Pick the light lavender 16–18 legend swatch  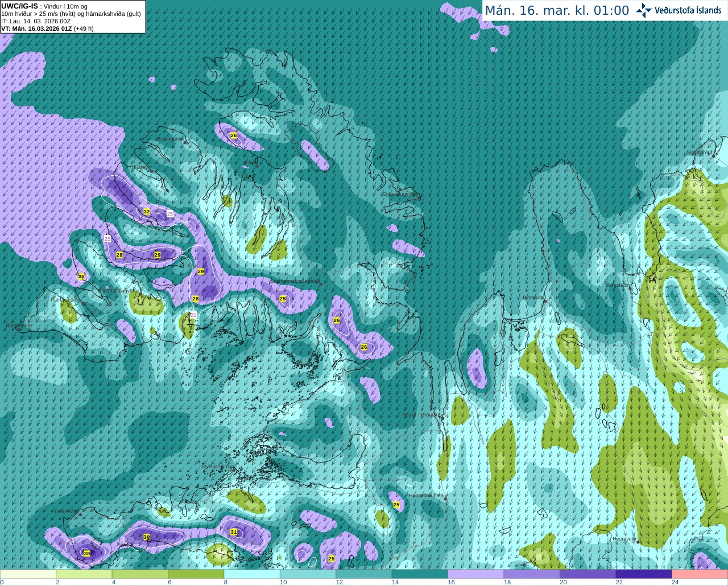[476, 574]
